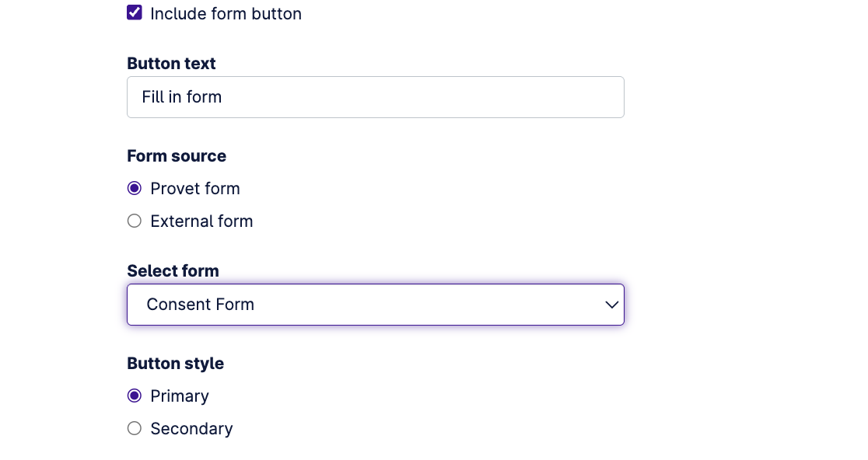
Task: Choose the Secondary button style radio
Action: 135,429
